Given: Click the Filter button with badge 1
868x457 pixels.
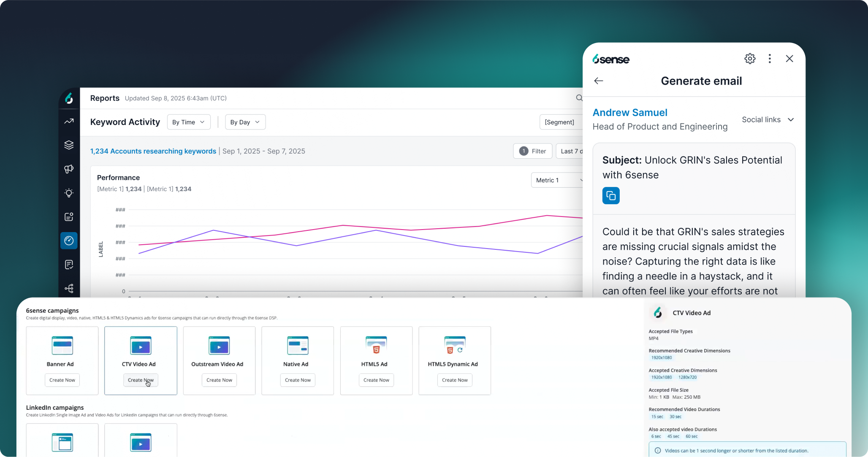Looking at the screenshot, I should tap(532, 151).
